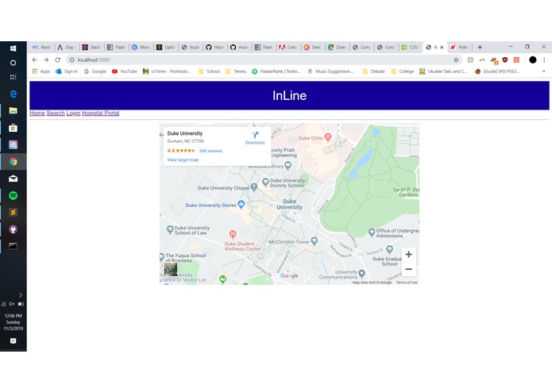Switch map to satellite thumbnail view
Image resolution: width=552 pixels, height=392 pixels.
click(171, 270)
